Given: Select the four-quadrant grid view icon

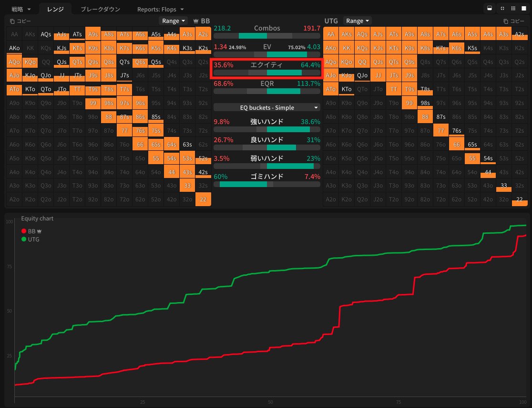Looking at the screenshot, I should coord(502,9).
